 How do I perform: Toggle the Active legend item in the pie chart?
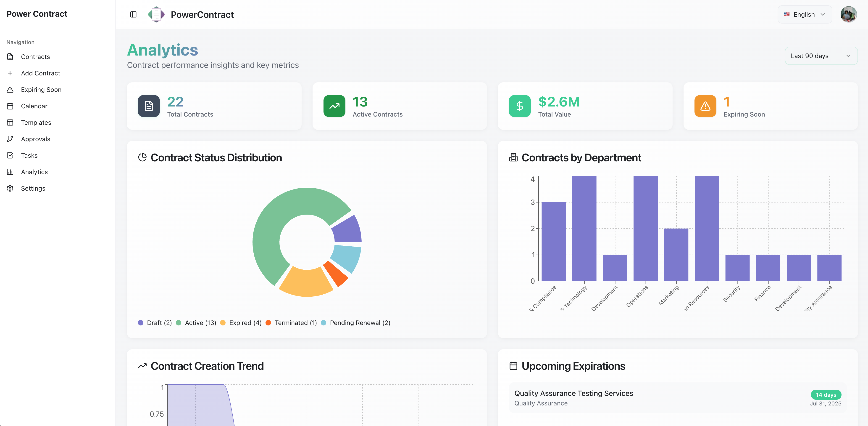(x=200, y=323)
